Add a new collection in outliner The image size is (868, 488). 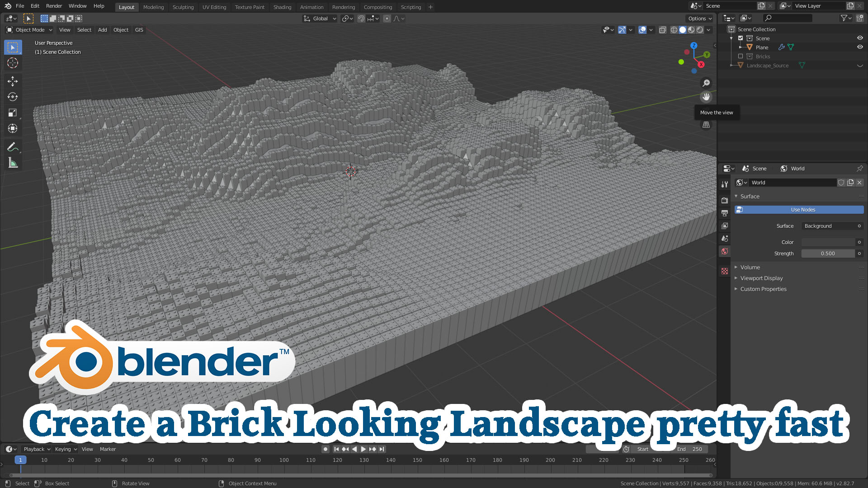[859, 18]
